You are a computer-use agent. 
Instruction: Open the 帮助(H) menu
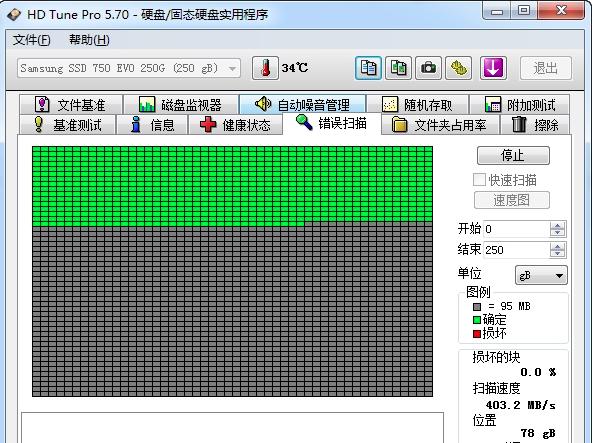pyautogui.click(x=89, y=40)
